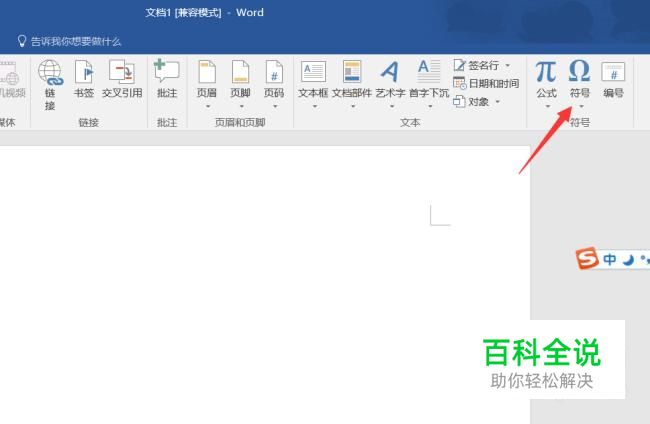Choose WordArt (艺术字) icon

pyautogui.click(x=390, y=72)
